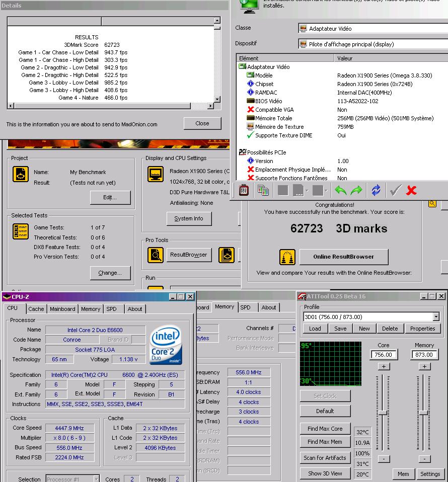Click the Default button in ATITool

[x=325, y=411]
